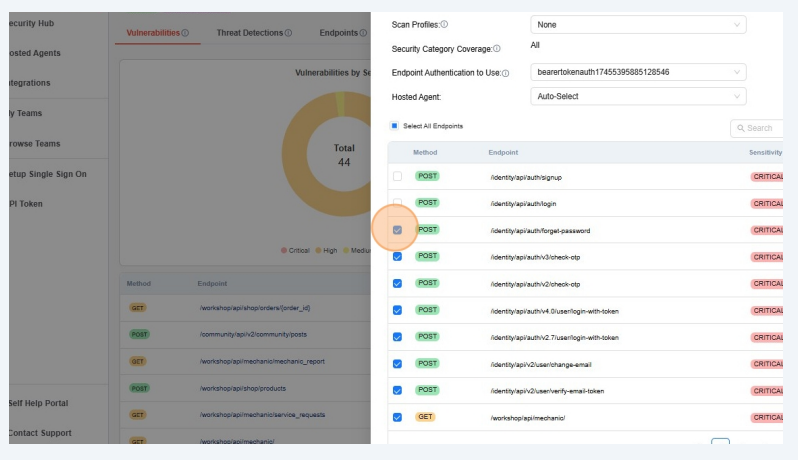
Task: Uncheck the /identity/api/v2/user/change-email endpoint checkbox
Action: tap(397, 364)
